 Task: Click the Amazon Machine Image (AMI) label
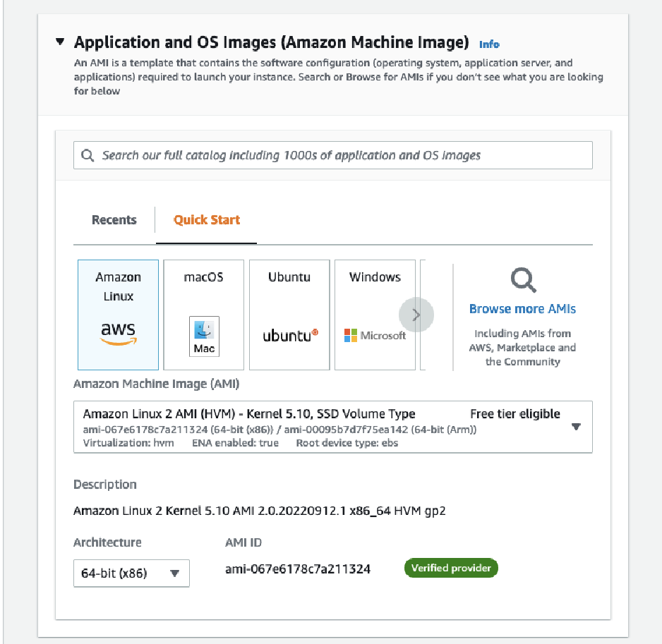(157, 384)
